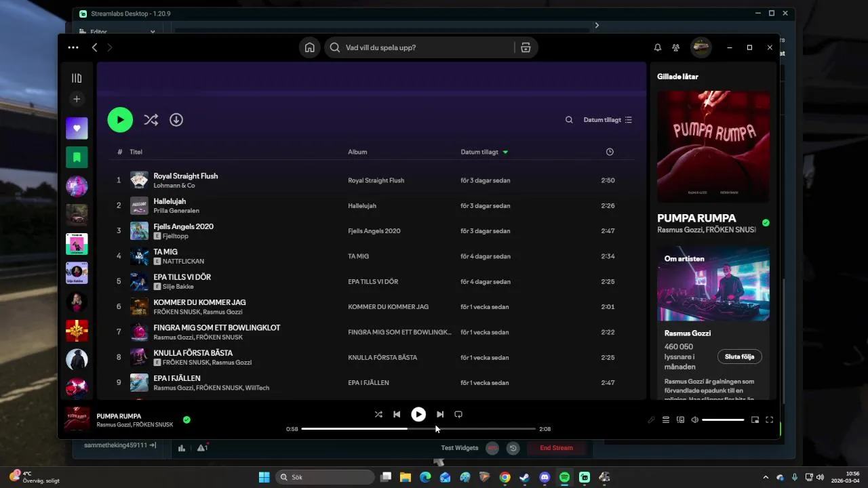868x488 pixels.
Task: Open artist Fjelltopp link
Action: coord(176,236)
